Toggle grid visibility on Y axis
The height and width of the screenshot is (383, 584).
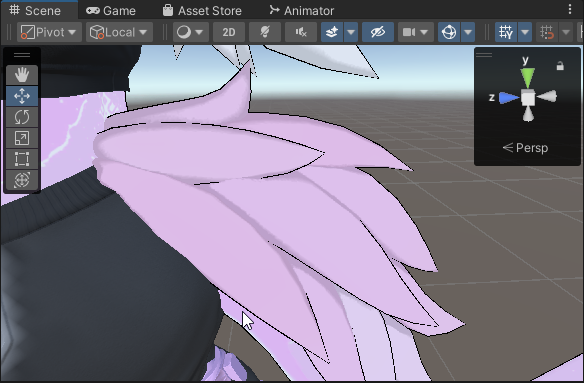506,32
